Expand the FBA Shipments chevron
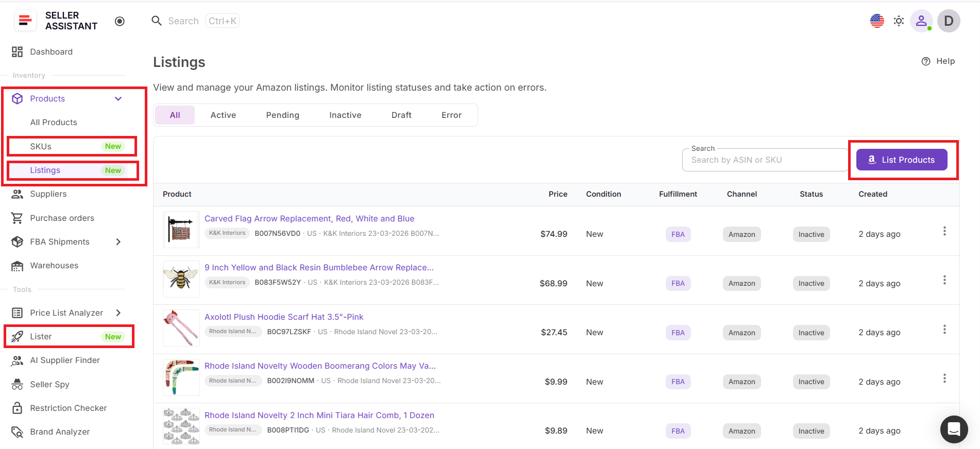This screenshot has height=449, width=980. 118,241
